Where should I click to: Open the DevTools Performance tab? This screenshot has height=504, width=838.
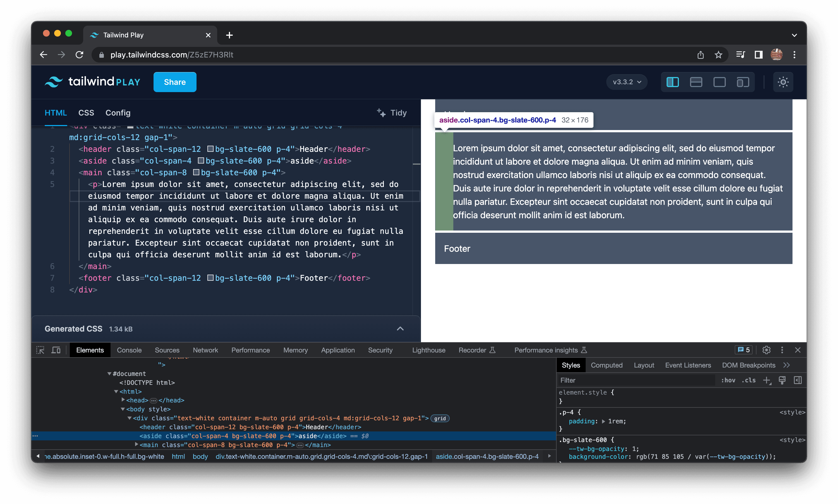coord(250,350)
